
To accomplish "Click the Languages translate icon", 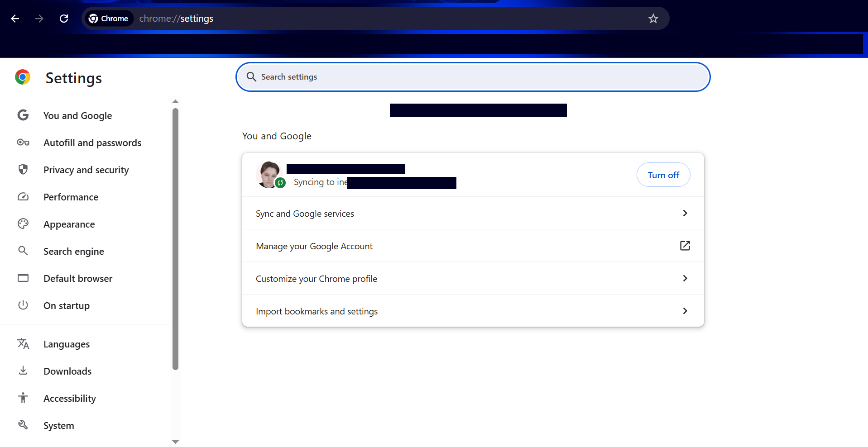I will [23, 344].
